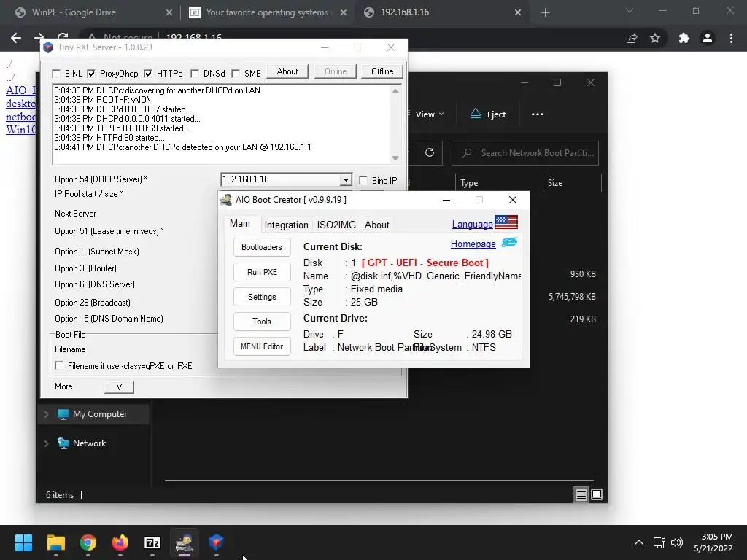Open the Option 54 DHCP Server dropdown

coord(346,179)
